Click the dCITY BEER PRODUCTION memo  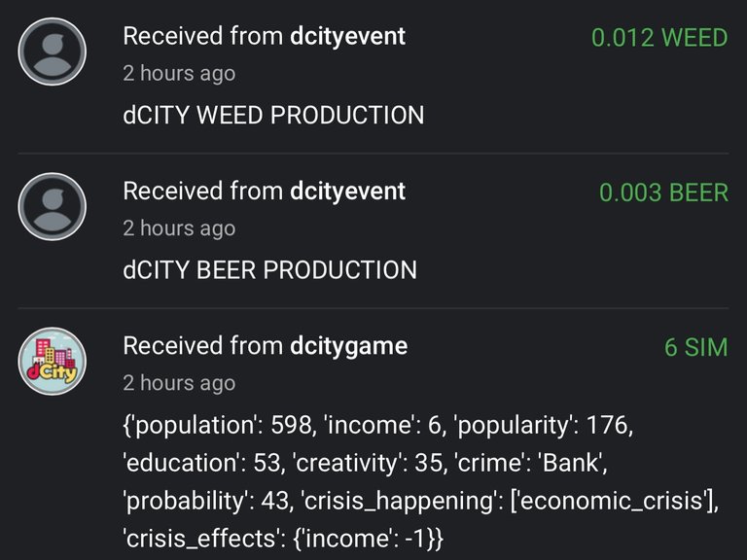pos(269,270)
